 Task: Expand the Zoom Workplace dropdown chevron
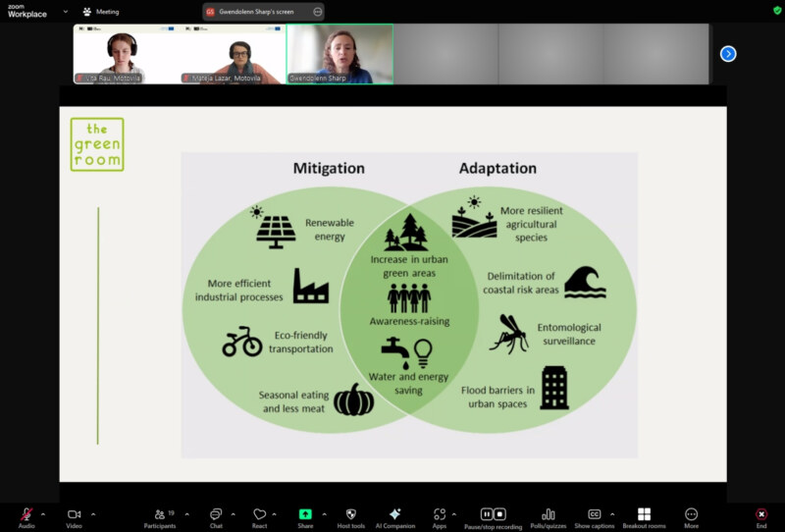(65, 12)
